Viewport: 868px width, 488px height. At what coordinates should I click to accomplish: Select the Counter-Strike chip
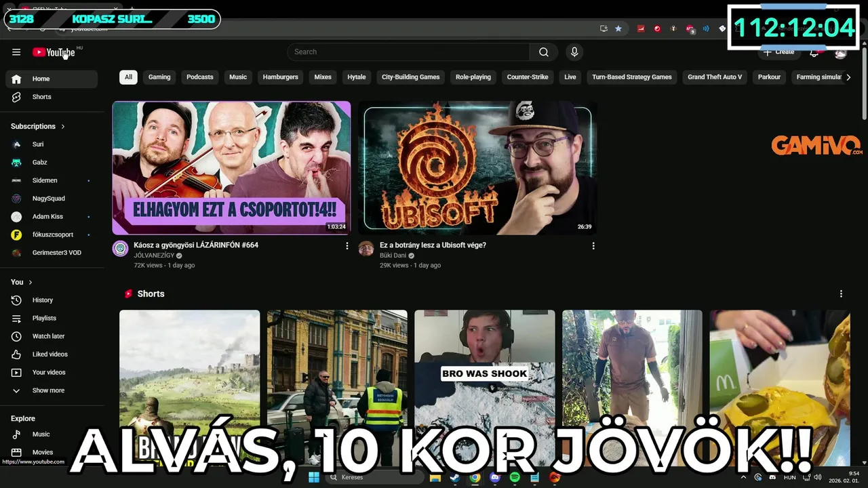tap(528, 77)
